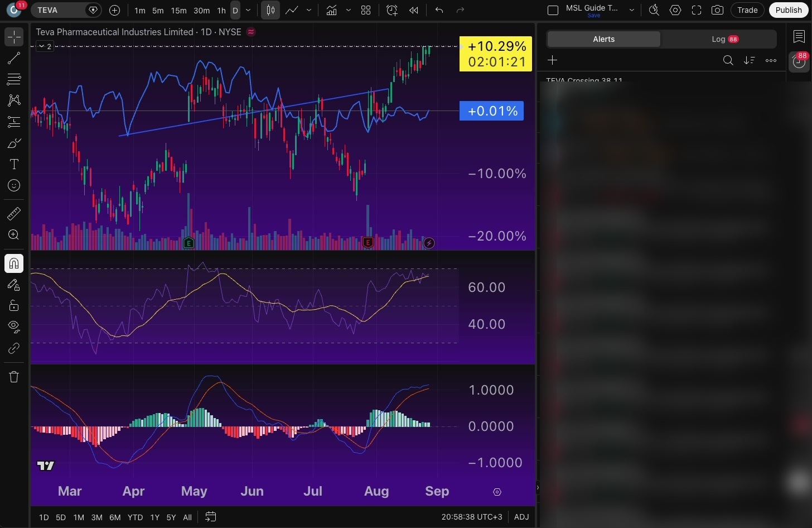This screenshot has height=528, width=812.
Task: Open the candlestick chart type selector
Action: coord(270,10)
